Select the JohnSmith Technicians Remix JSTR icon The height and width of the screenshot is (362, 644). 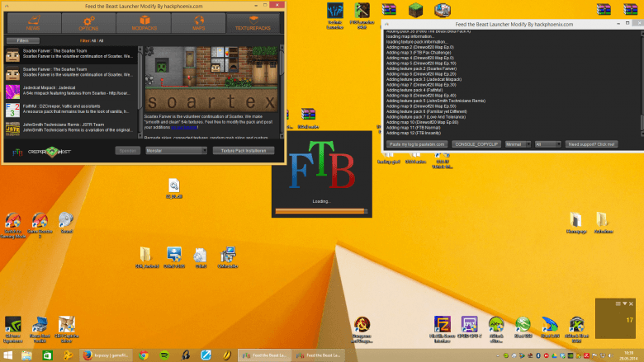click(x=12, y=129)
